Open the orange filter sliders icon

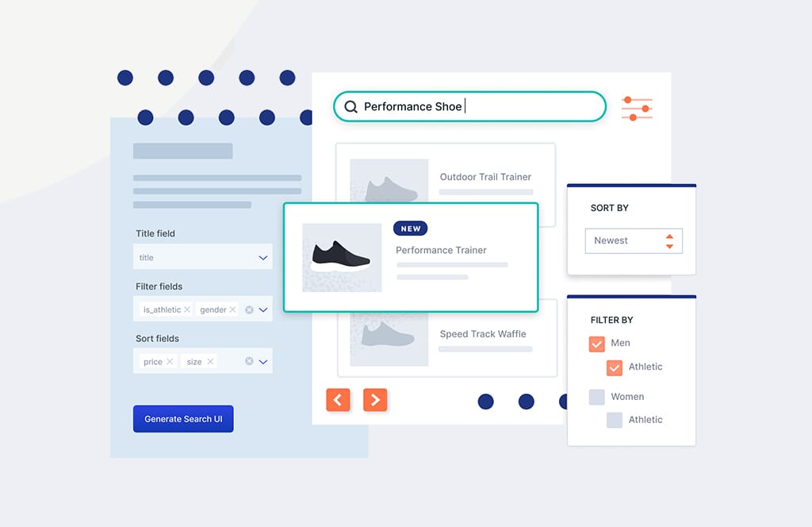pos(637,106)
